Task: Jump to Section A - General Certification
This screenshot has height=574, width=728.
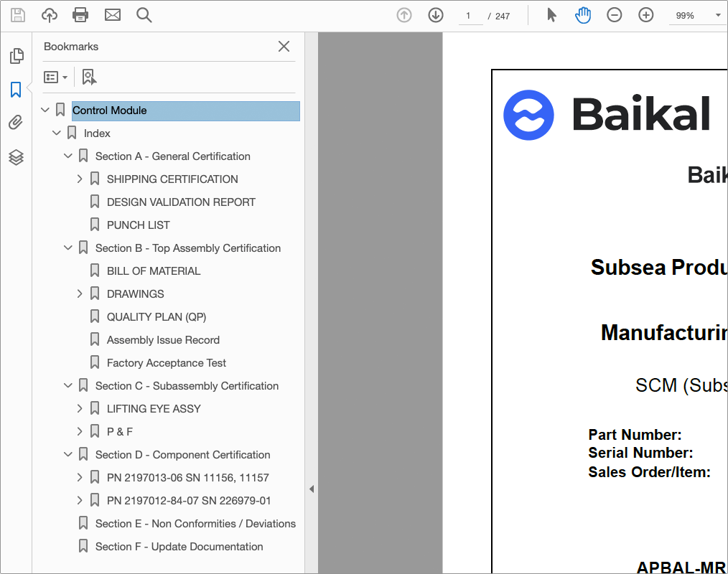Action: click(x=173, y=156)
